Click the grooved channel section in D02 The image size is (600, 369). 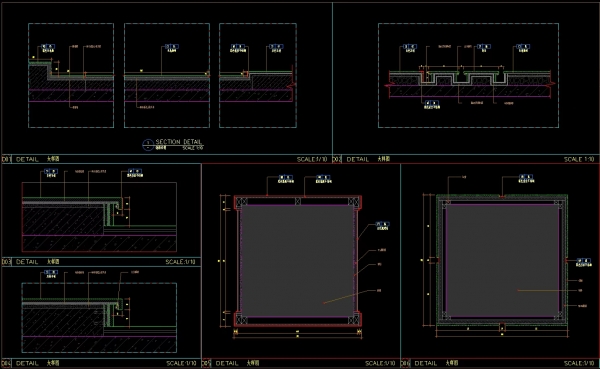click(x=463, y=78)
